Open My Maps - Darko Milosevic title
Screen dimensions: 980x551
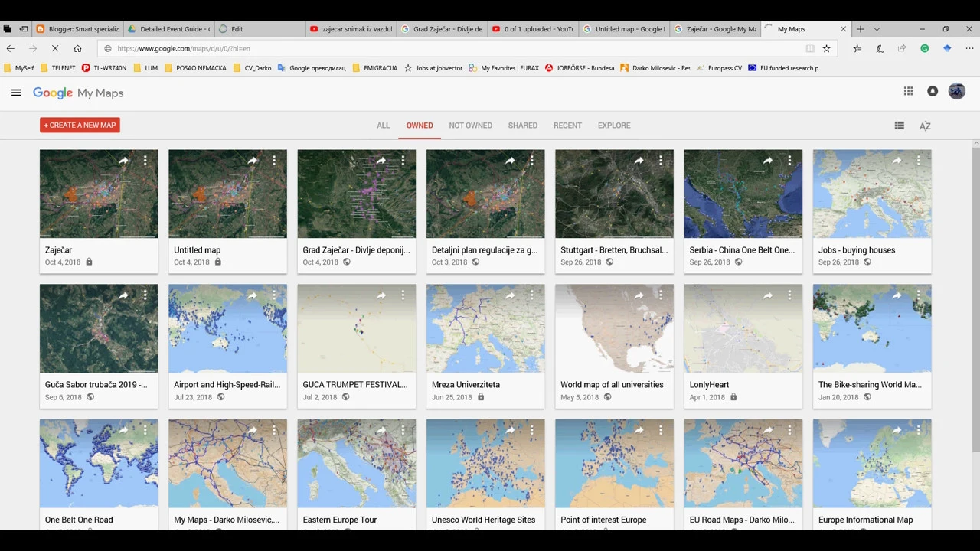[x=227, y=520]
